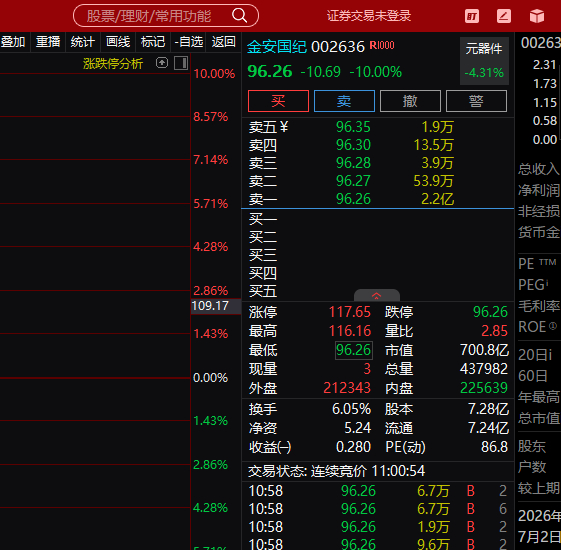The image size is (561, 550).
Task: Click the 20日 label in right panel
Action: click(535, 355)
